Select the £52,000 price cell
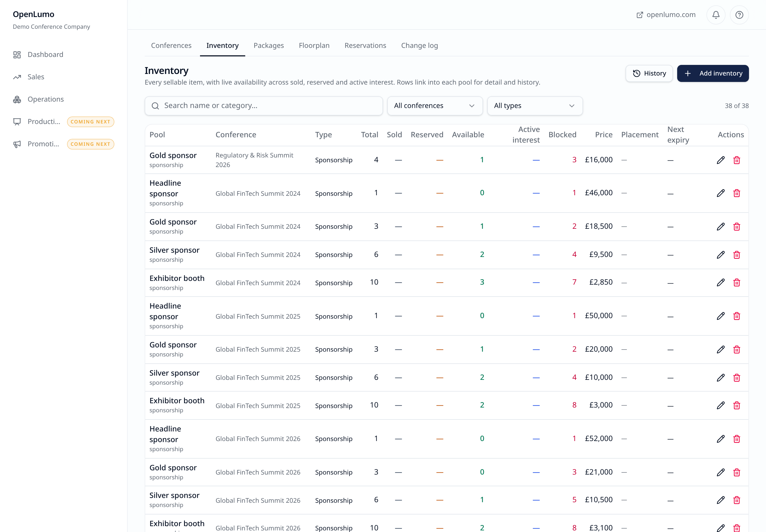The height and width of the screenshot is (532, 766). [599, 438]
